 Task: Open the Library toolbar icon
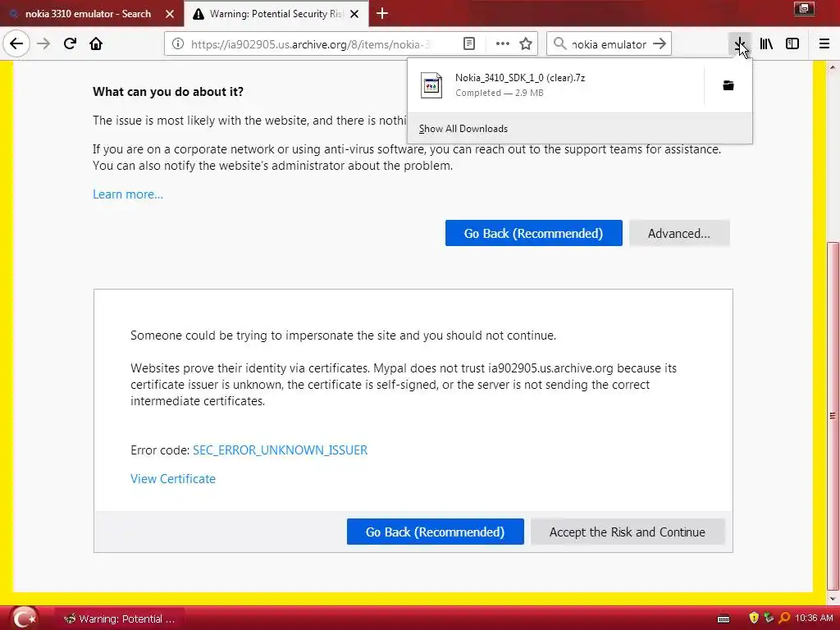pos(766,44)
